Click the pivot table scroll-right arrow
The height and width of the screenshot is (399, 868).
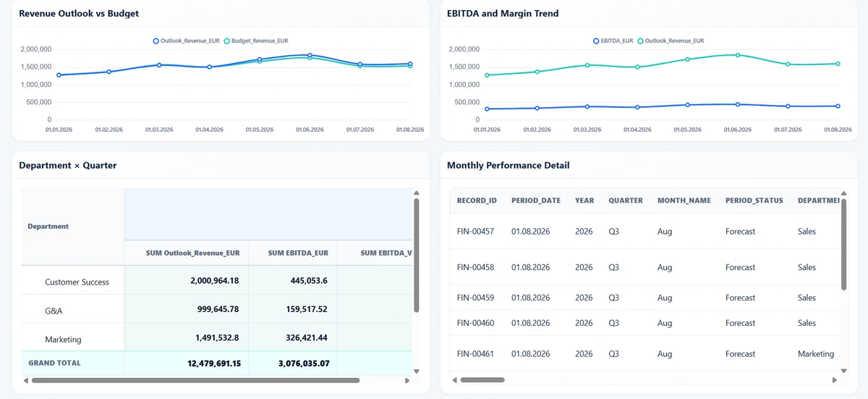(407, 379)
